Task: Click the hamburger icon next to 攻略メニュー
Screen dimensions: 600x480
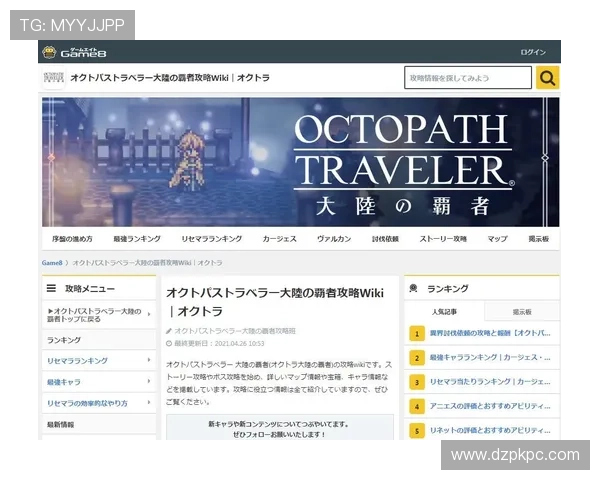Action: [x=51, y=288]
